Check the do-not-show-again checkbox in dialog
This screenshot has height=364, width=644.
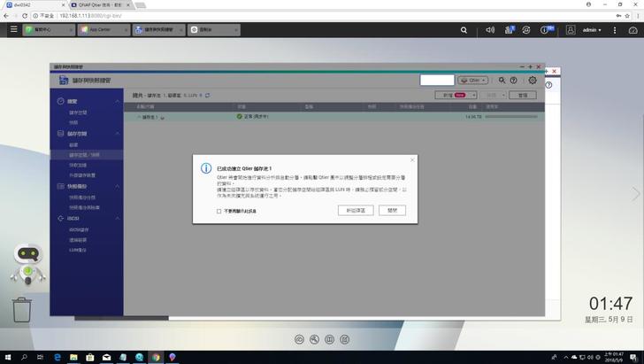[x=218, y=211]
